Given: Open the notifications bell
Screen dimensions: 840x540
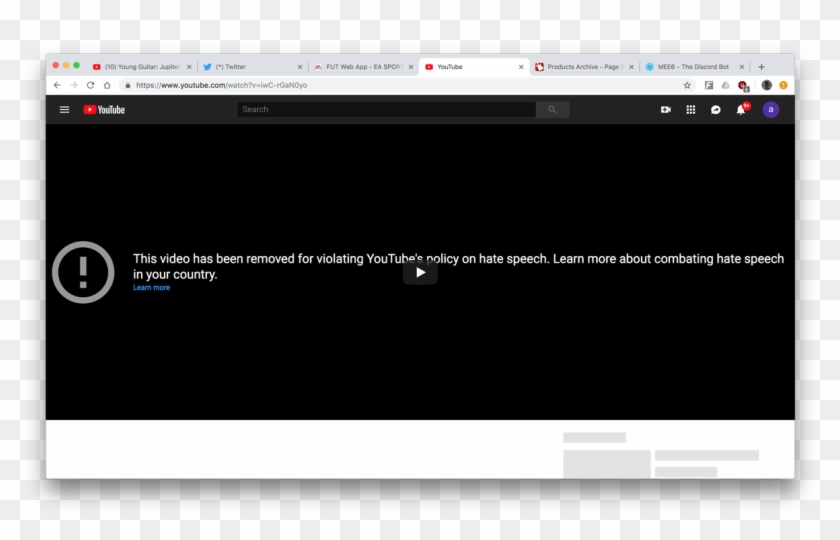Looking at the screenshot, I should 741,109.
